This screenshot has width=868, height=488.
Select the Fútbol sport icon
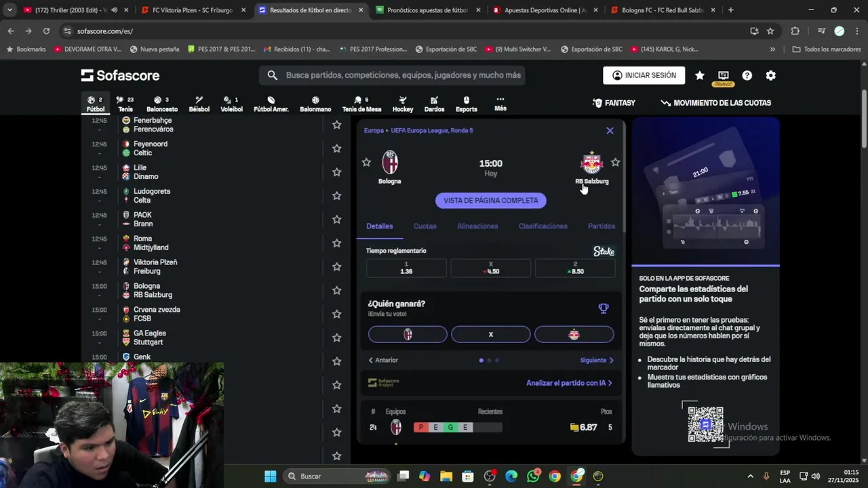click(96, 104)
